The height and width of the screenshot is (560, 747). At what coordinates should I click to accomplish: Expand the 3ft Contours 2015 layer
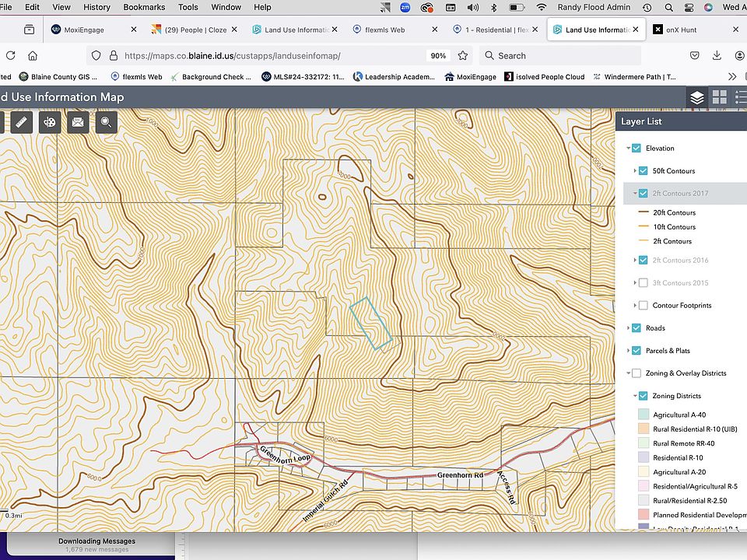635,283
